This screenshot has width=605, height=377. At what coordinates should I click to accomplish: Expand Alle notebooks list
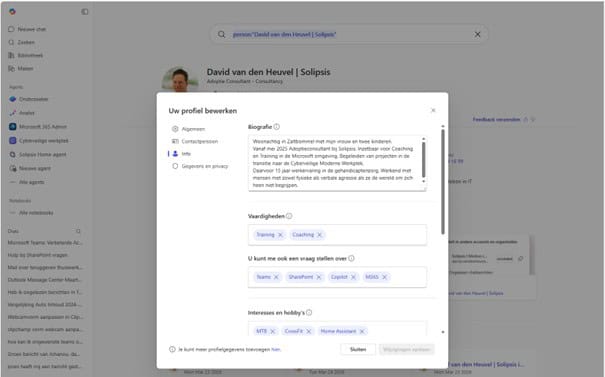click(32, 213)
